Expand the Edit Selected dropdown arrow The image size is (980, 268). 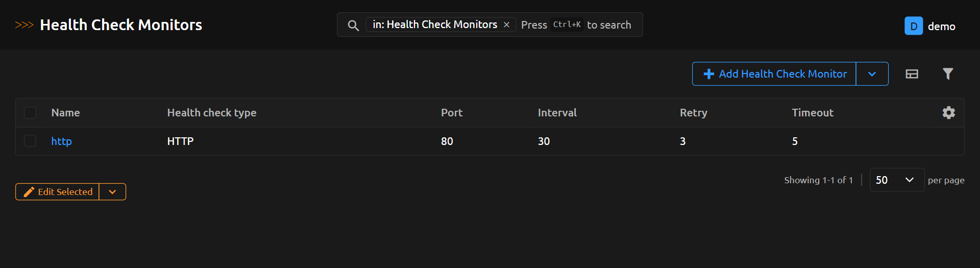click(x=112, y=192)
